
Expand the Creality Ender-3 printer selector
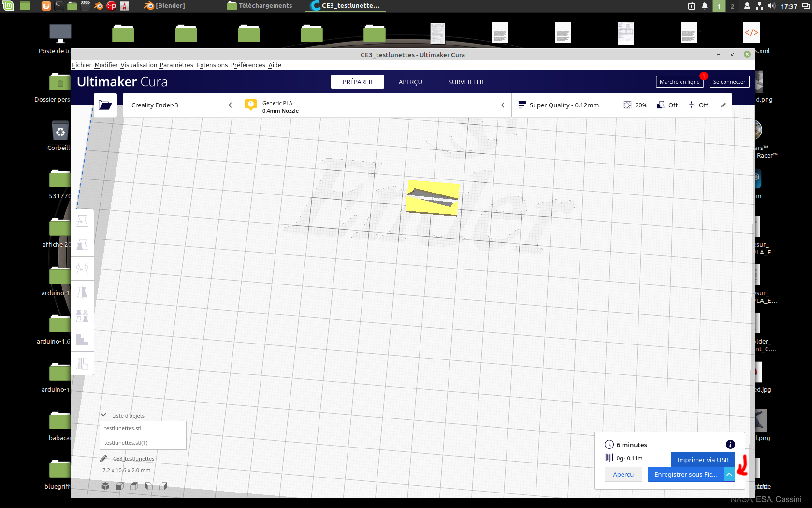[181, 105]
